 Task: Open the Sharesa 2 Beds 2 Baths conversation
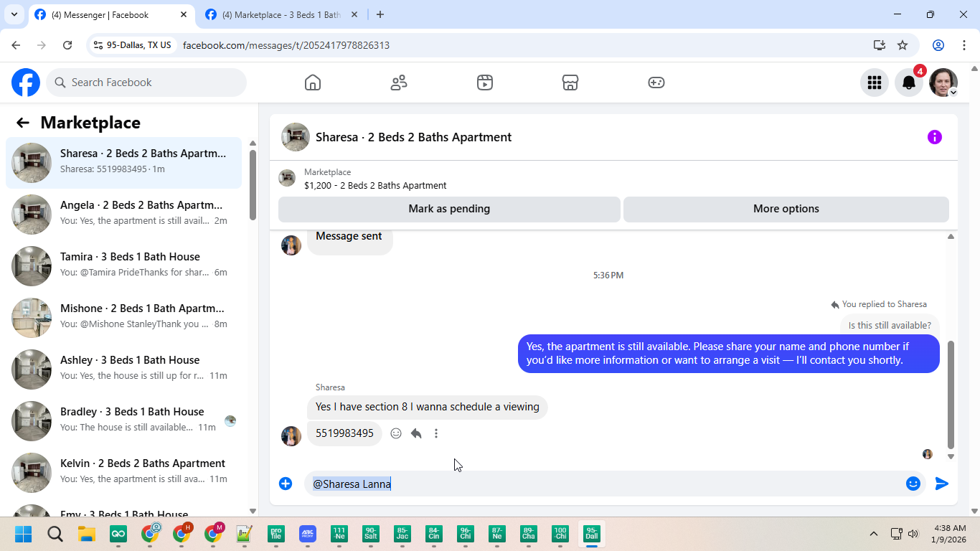tap(124, 163)
